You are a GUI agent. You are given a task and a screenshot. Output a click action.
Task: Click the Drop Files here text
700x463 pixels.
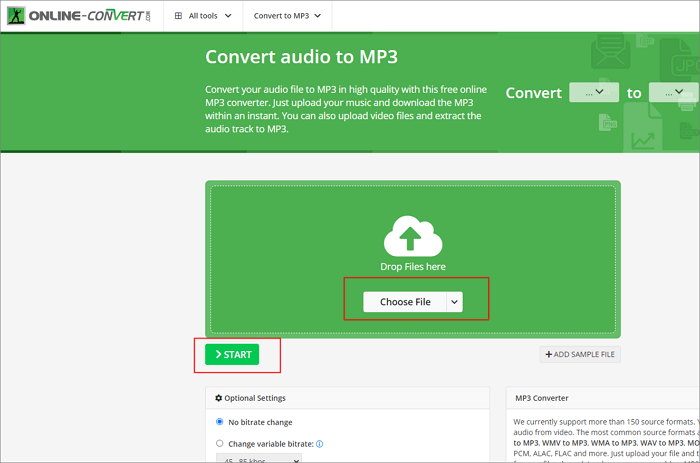413,267
